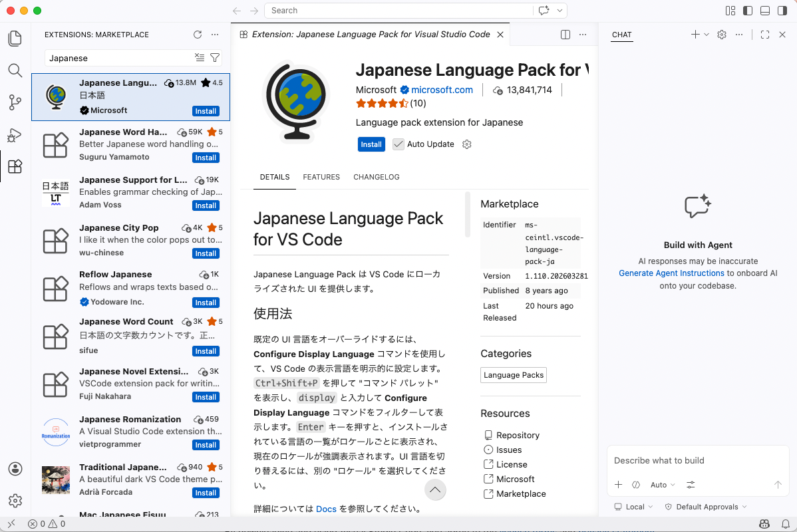The width and height of the screenshot is (797, 532).
Task: Click the Language Packs category tag
Action: 514,375
